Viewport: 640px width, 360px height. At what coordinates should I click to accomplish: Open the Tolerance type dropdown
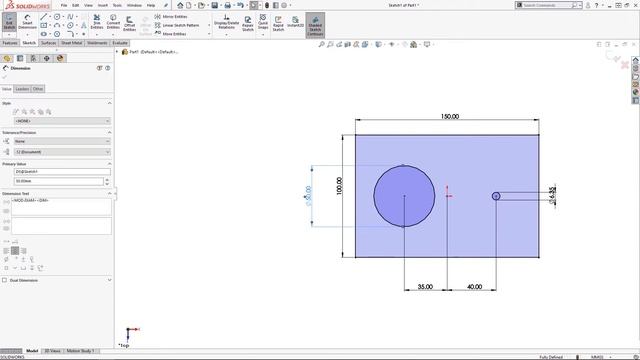[x=62, y=141]
